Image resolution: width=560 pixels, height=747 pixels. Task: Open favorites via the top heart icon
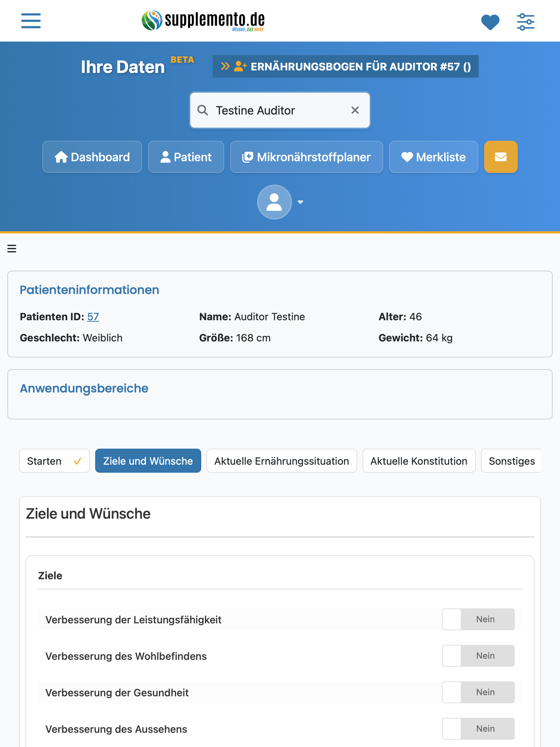tap(490, 22)
